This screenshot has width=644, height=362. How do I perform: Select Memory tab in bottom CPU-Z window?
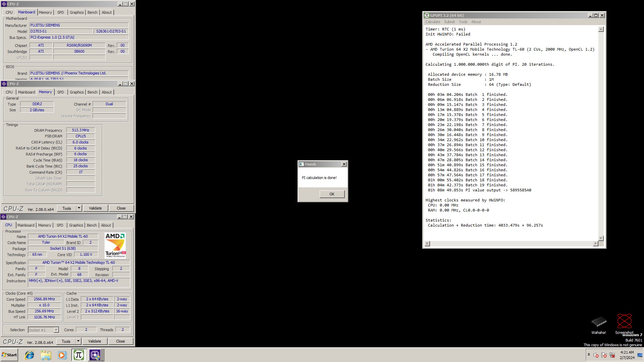tap(45, 225)
